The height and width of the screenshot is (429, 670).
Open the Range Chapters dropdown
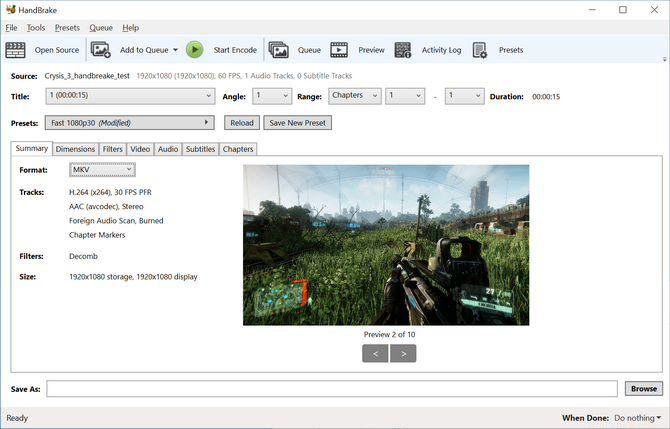pos(355,96)
